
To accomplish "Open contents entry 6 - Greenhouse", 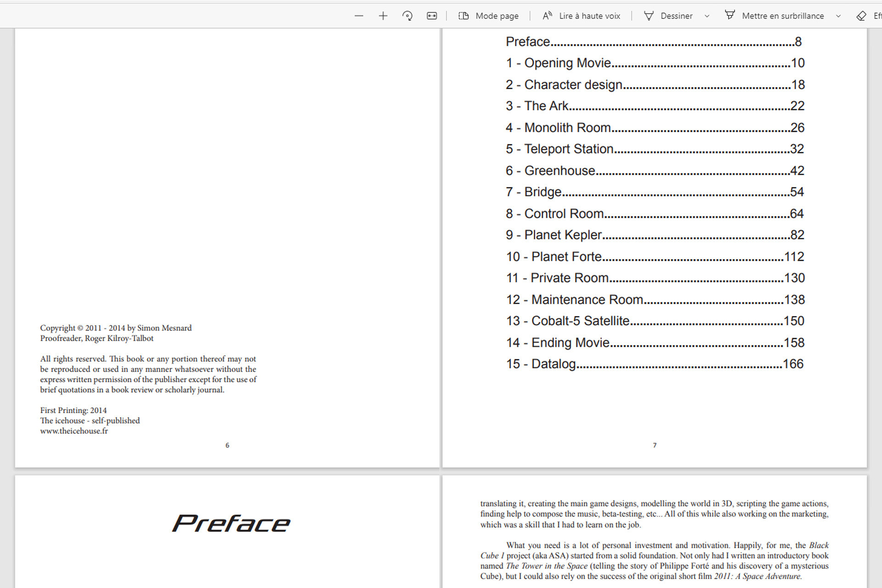I will pyautogui.click(x=551, y=171).
